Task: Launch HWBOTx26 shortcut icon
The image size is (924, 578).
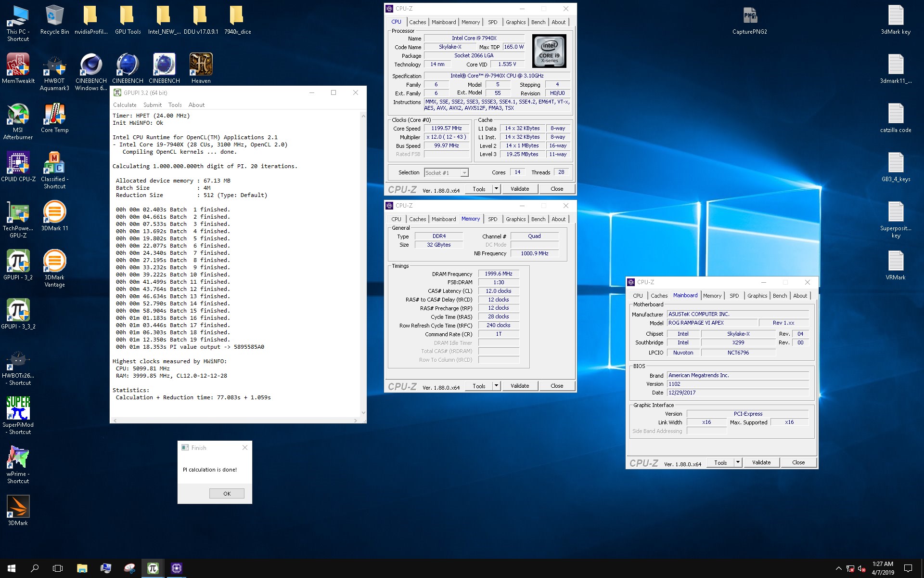Action: tap(18, 367)
